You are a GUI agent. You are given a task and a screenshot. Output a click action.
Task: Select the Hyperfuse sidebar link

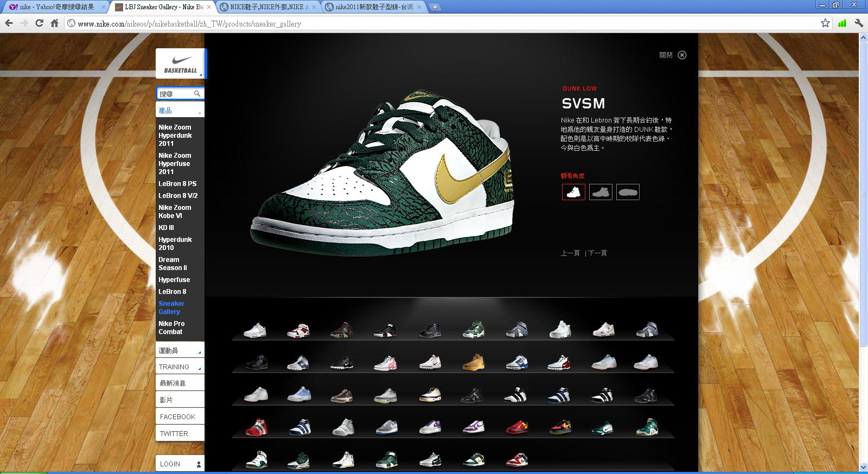[174, 280]
